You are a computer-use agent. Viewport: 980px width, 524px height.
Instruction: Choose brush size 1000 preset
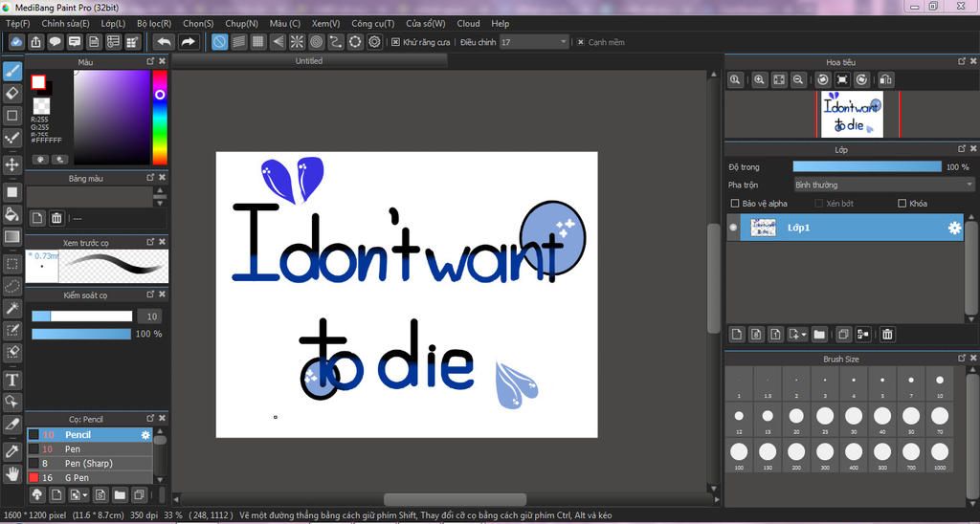[x=940, y=454]
